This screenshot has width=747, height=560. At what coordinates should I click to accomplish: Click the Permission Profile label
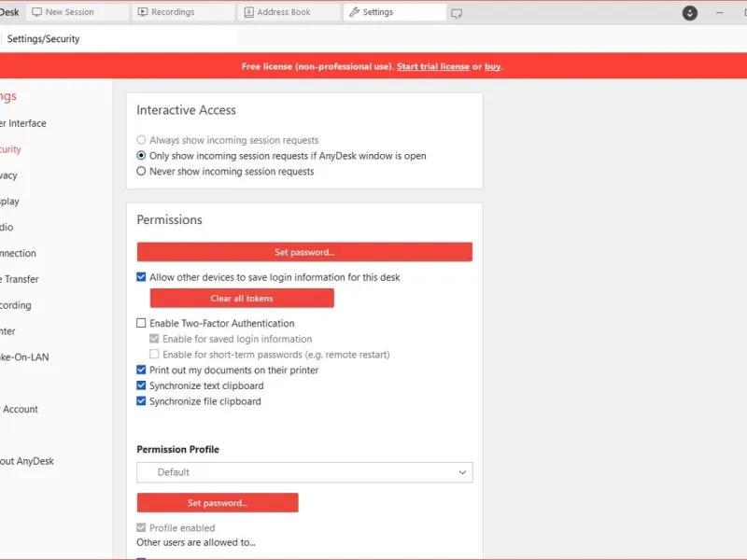pyautogui.click(x=177, y=450)
